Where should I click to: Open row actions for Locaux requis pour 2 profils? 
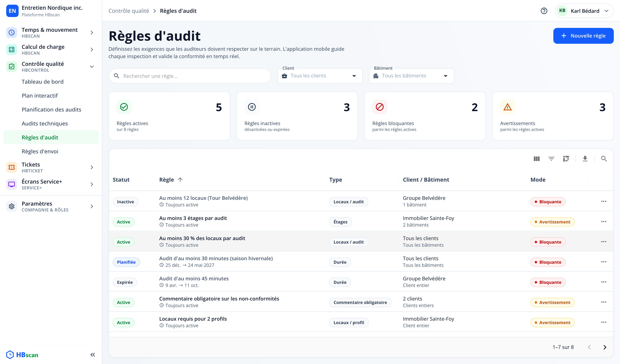click(604, 322)
